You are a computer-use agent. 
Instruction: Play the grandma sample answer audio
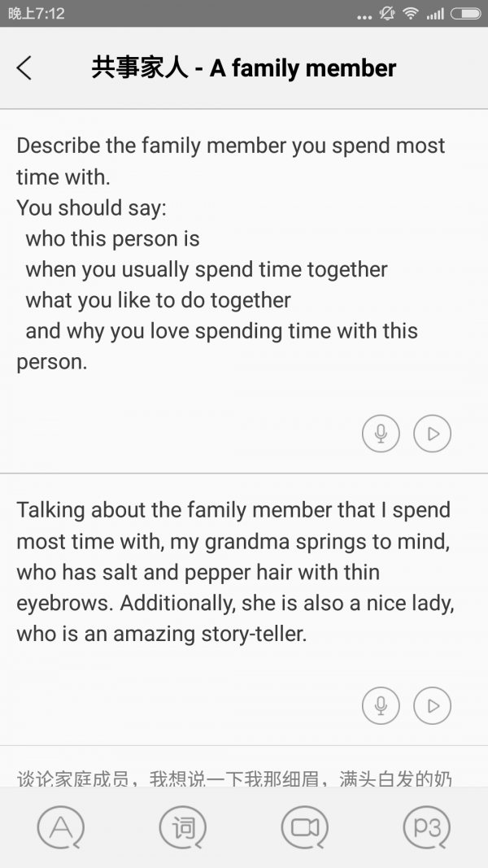[432, 705]
